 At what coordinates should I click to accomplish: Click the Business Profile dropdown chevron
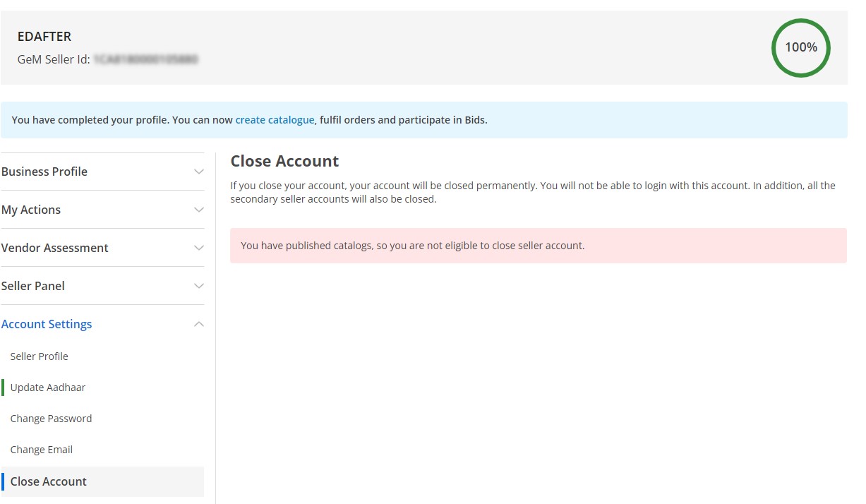pyautogui.click(x=198, y=171)
